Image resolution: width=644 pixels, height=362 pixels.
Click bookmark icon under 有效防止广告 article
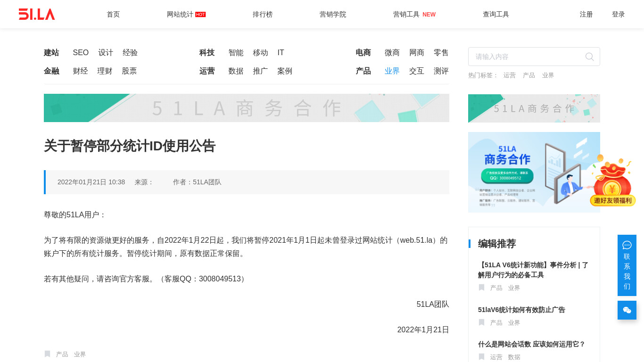pos(481,322)
